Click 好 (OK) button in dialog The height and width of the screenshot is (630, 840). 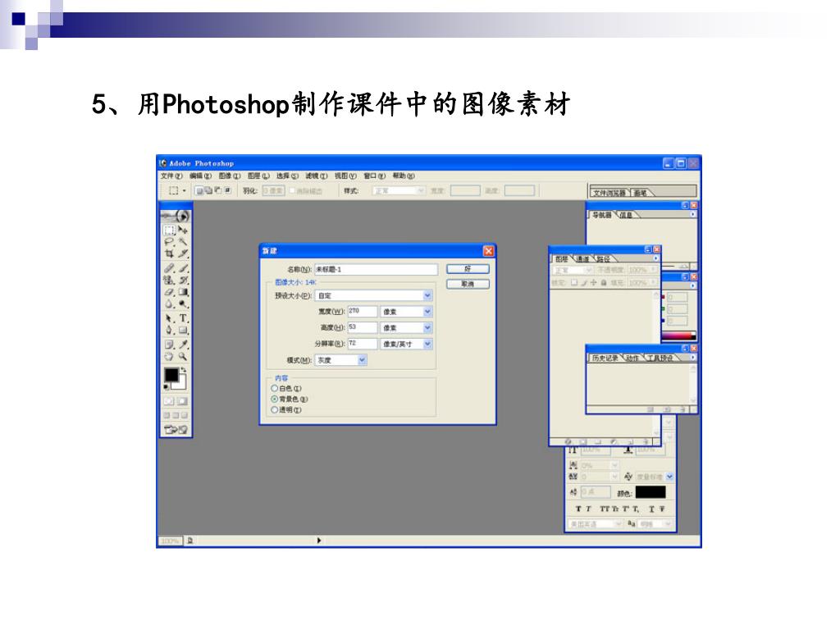click(468, 269)
